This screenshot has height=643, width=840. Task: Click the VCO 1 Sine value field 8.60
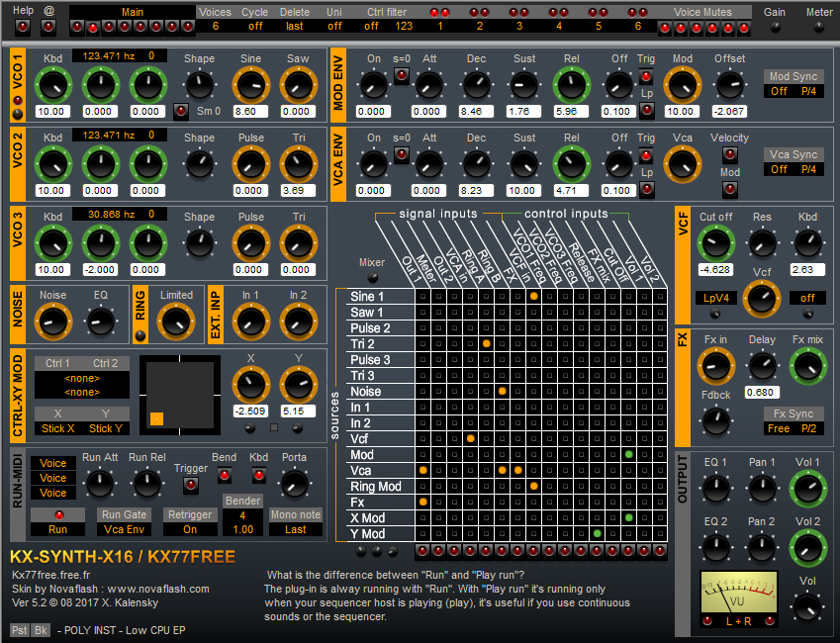coord(250,112)
